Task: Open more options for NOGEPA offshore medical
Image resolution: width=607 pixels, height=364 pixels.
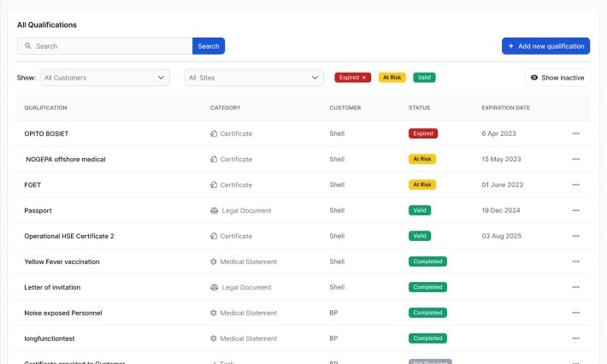Action: (575, 159)
